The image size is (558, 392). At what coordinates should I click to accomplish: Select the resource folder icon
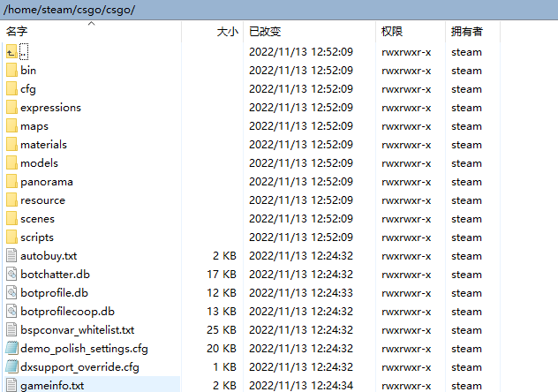point(11,200)
